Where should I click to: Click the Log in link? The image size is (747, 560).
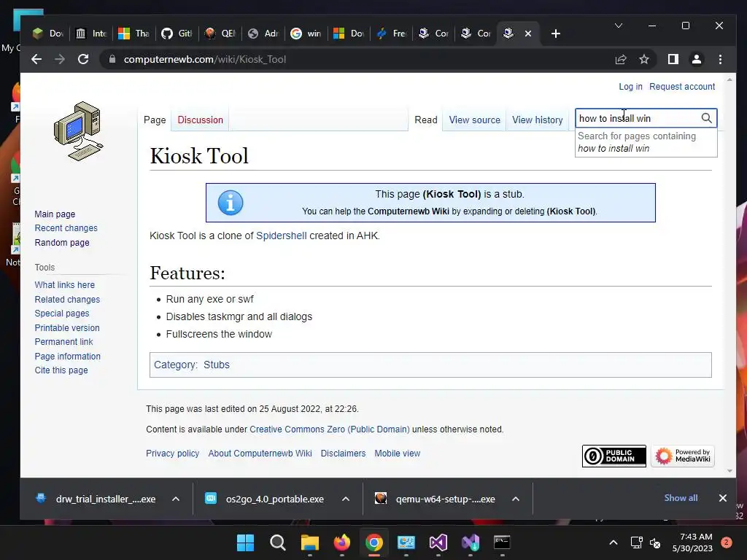click(x=630, y=87)
